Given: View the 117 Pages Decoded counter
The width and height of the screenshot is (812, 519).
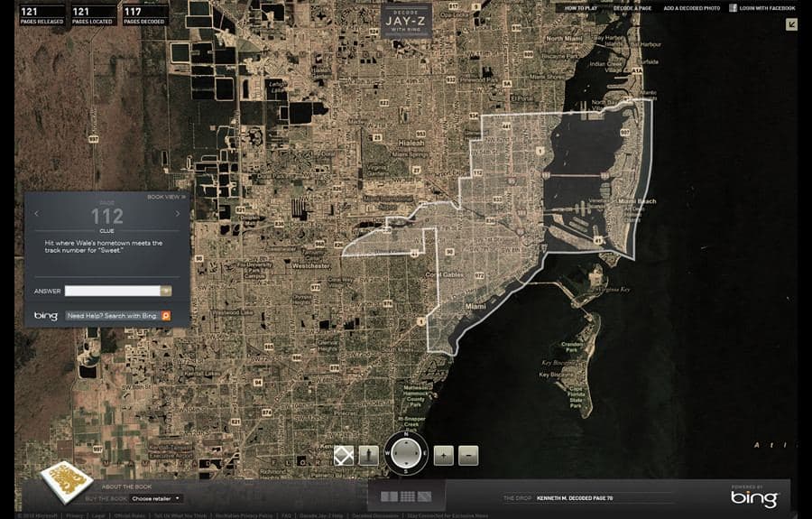Looking at the screenshot, I should pos(145,15).
